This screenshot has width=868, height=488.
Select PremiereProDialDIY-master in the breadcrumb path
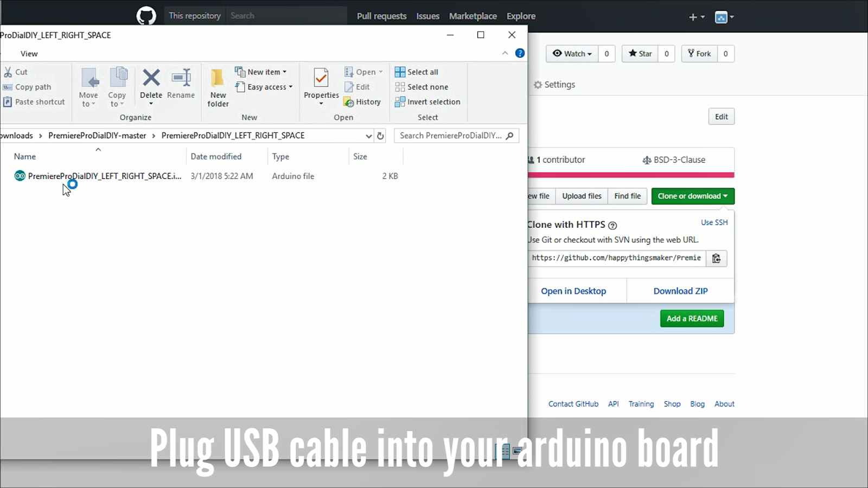(x=97, y=136)
